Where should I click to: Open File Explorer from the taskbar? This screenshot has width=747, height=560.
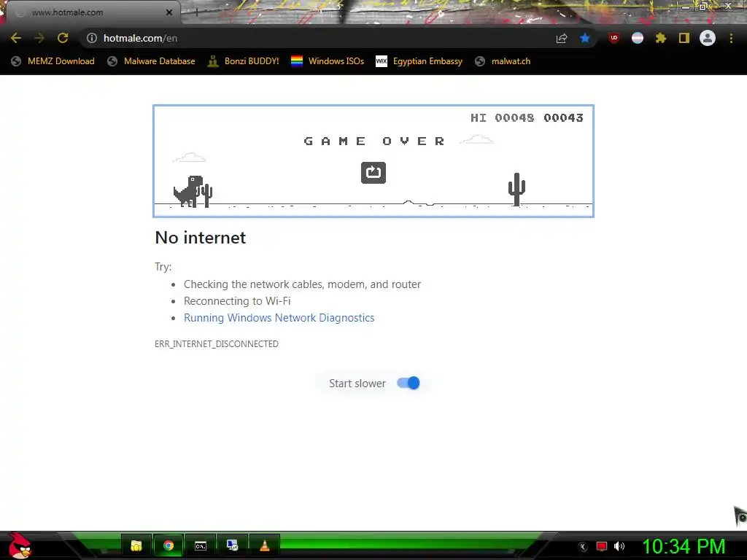(136, 545)
